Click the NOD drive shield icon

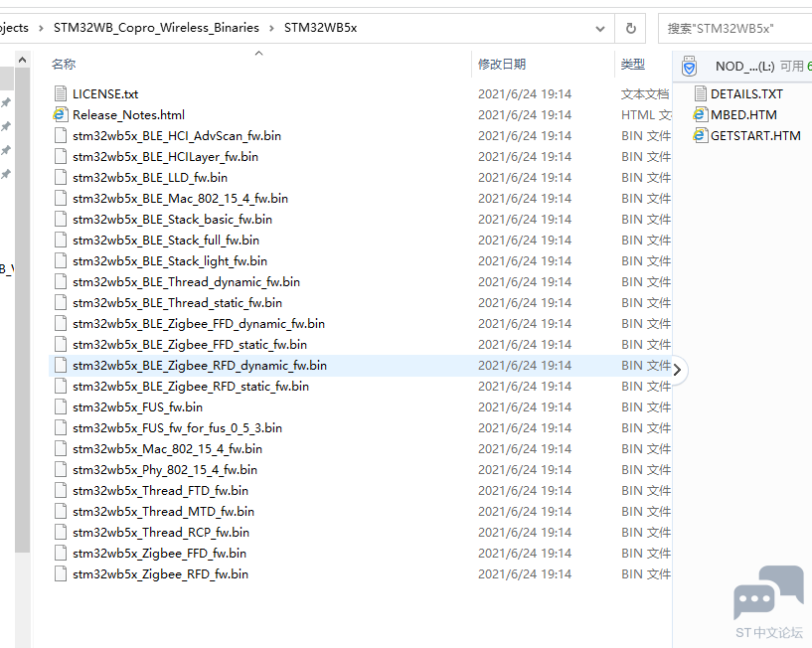coord(689,67)
